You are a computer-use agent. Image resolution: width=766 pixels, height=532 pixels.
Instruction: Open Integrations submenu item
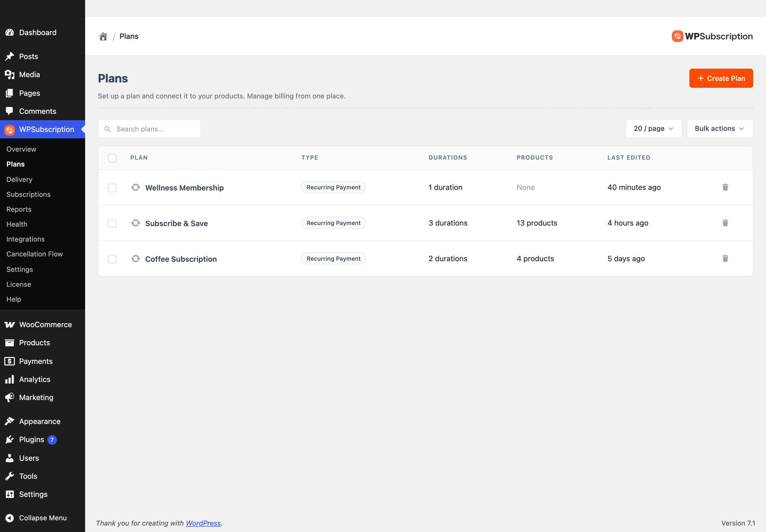point(25,239)
